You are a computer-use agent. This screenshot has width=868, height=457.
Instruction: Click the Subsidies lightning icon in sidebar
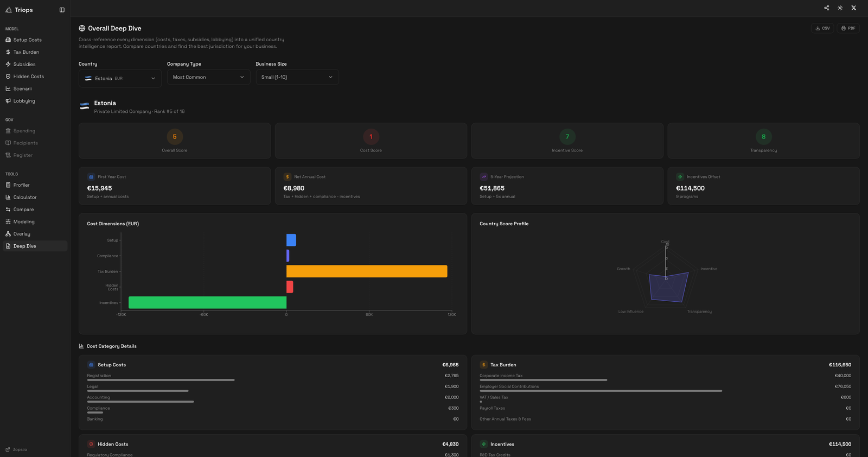[8, 64]
